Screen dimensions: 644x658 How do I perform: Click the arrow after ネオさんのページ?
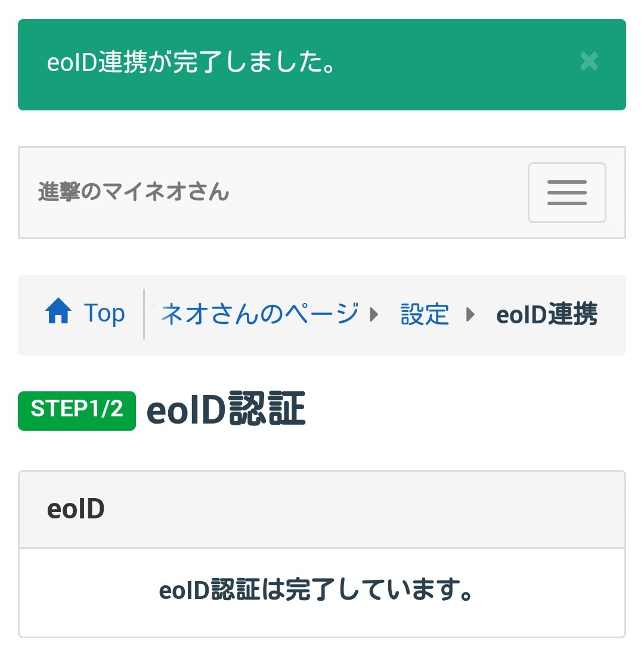click(374, 314)
